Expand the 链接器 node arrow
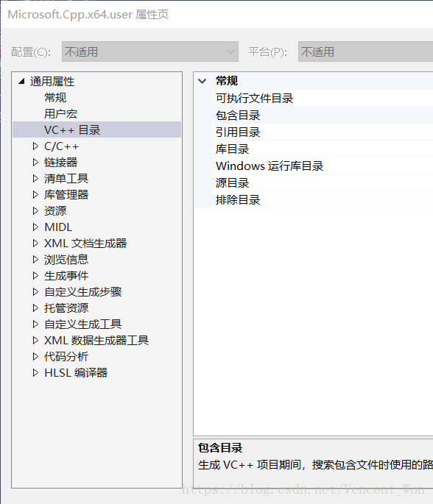This screenshot has height=504, width=433. pos(35,163)
